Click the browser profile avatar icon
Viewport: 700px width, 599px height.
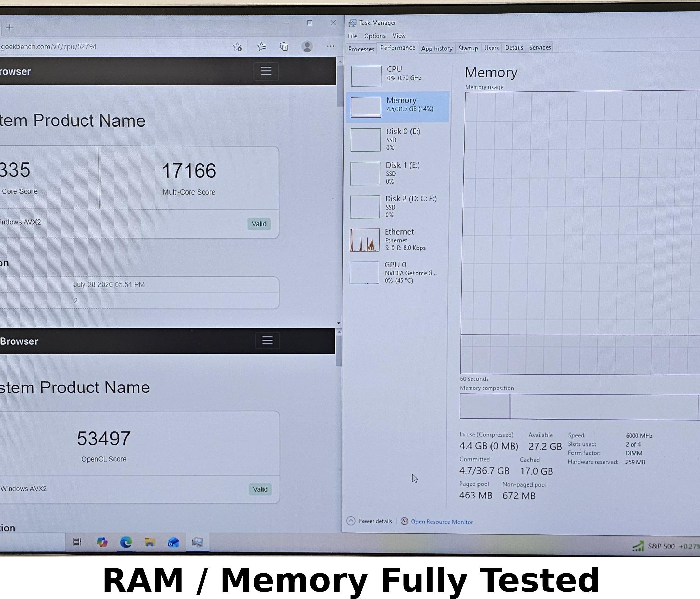tap(307, 46)
